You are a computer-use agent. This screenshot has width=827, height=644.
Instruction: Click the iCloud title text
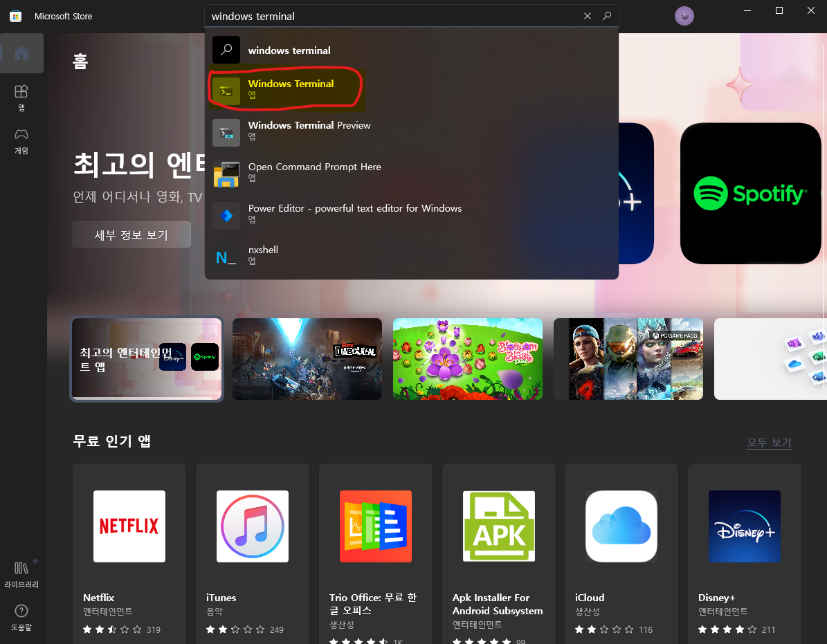[x=590, y=598]
